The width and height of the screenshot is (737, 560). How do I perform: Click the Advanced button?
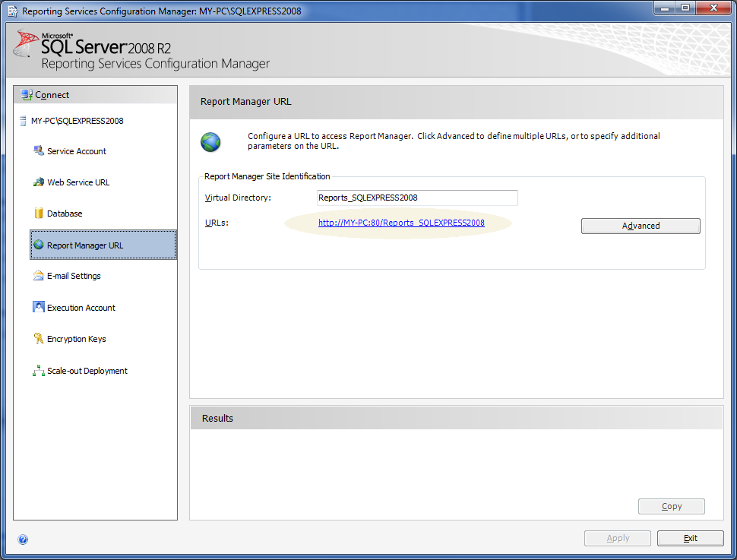(641, 226)
